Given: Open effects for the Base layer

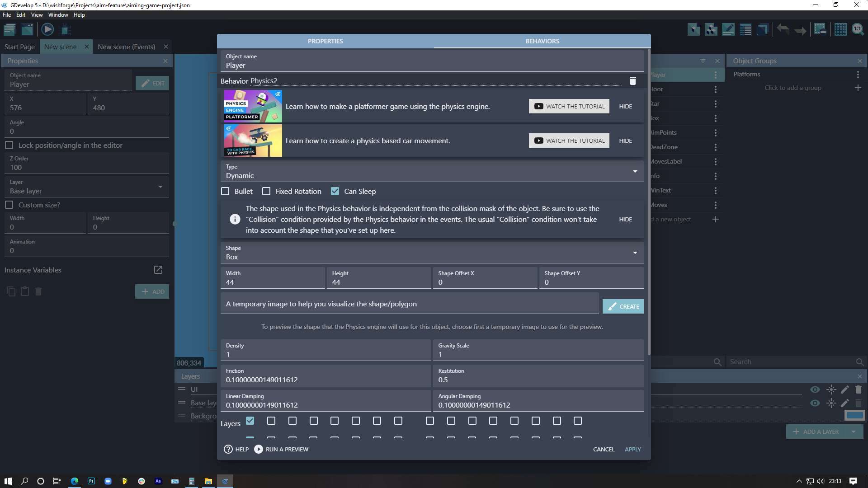Looking at the screenshot, I should coord(832,403).
